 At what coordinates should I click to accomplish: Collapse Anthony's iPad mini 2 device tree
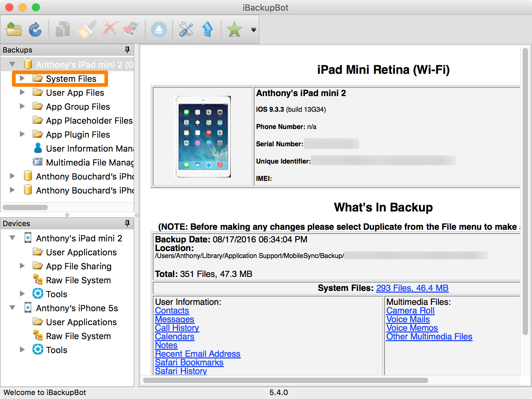point(12,238)
